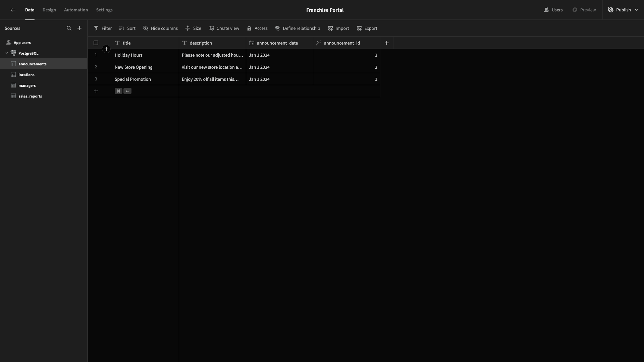Screen dimensions: 644x362
Task: Select the 'New Store Opening' cell
Action: tap(145, 67)
